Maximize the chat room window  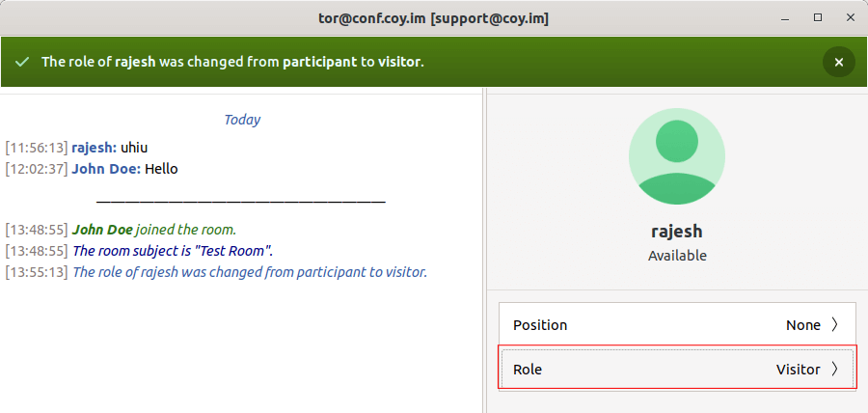[818, 17]
